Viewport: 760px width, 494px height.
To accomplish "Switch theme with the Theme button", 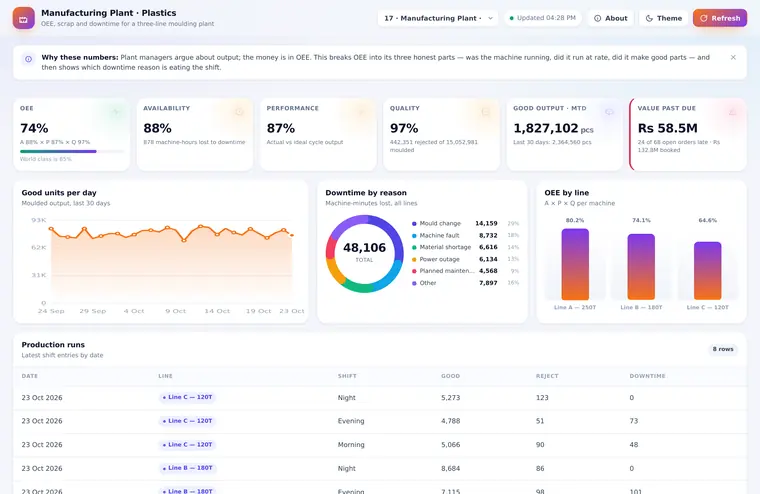I will 663,18.
